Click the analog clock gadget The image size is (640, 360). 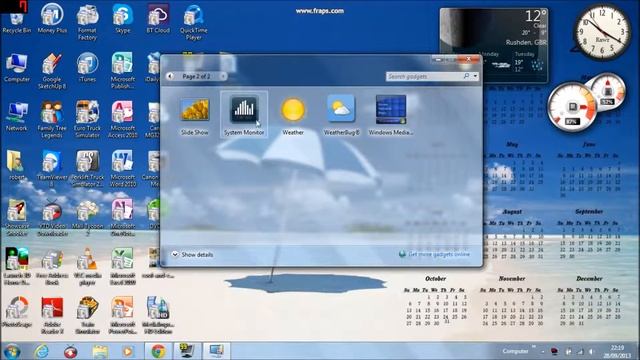click(x=602, y=32)
